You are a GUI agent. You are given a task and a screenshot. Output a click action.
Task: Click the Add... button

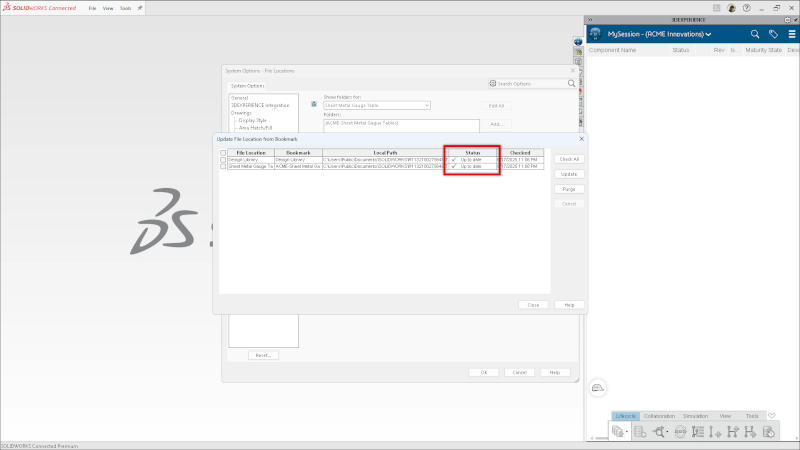(496, 124)
